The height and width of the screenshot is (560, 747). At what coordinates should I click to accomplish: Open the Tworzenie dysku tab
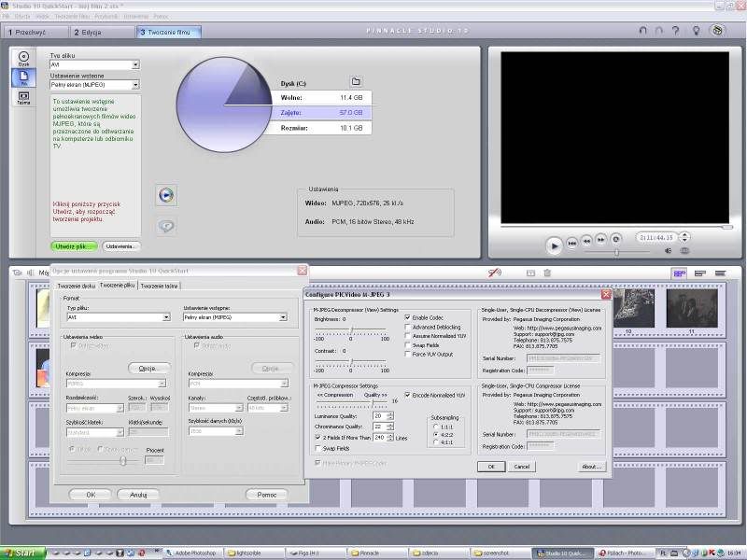pos(77,287)
